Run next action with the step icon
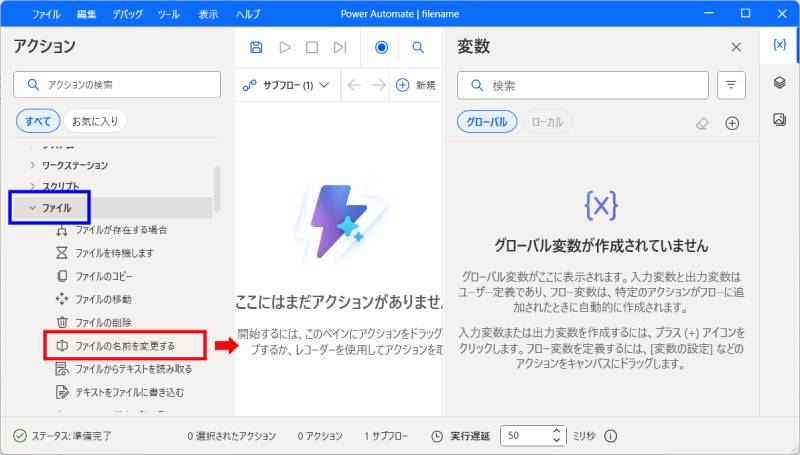 (340, 47)
